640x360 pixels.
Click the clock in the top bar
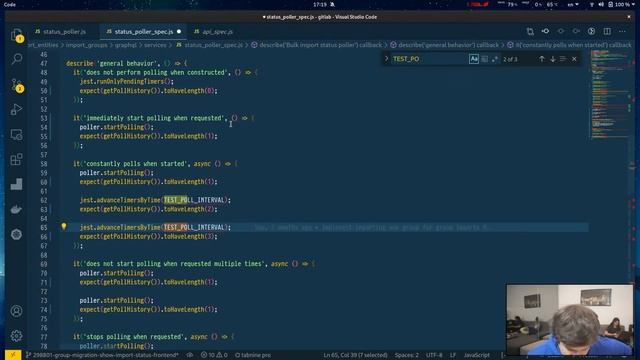(x=320, y=4)
